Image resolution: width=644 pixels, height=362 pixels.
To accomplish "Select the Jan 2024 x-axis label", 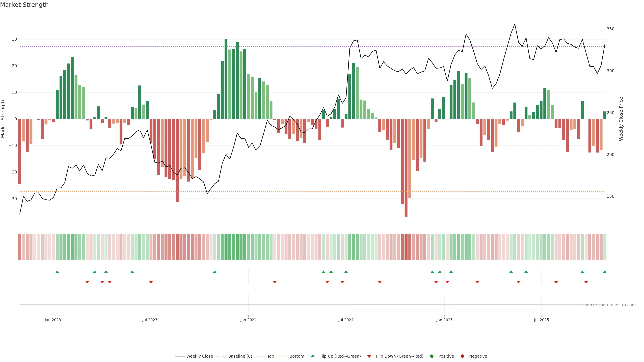I will [248, 320].
